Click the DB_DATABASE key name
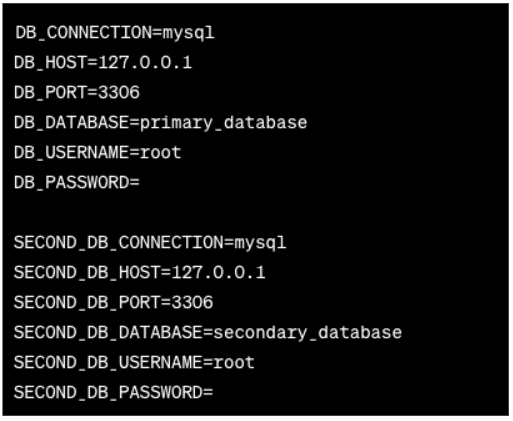 [71, 123]
